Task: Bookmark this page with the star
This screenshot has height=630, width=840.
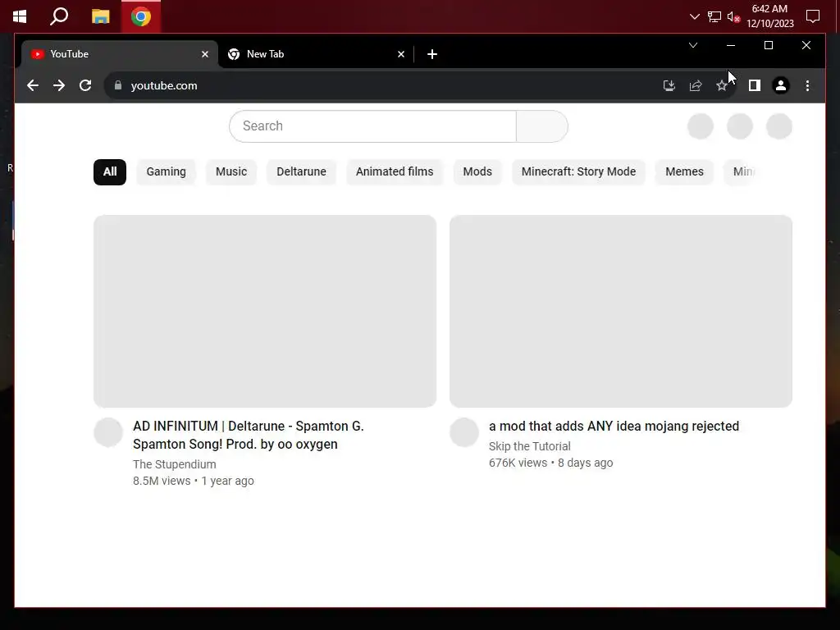Action: click(x=722, y=85)
